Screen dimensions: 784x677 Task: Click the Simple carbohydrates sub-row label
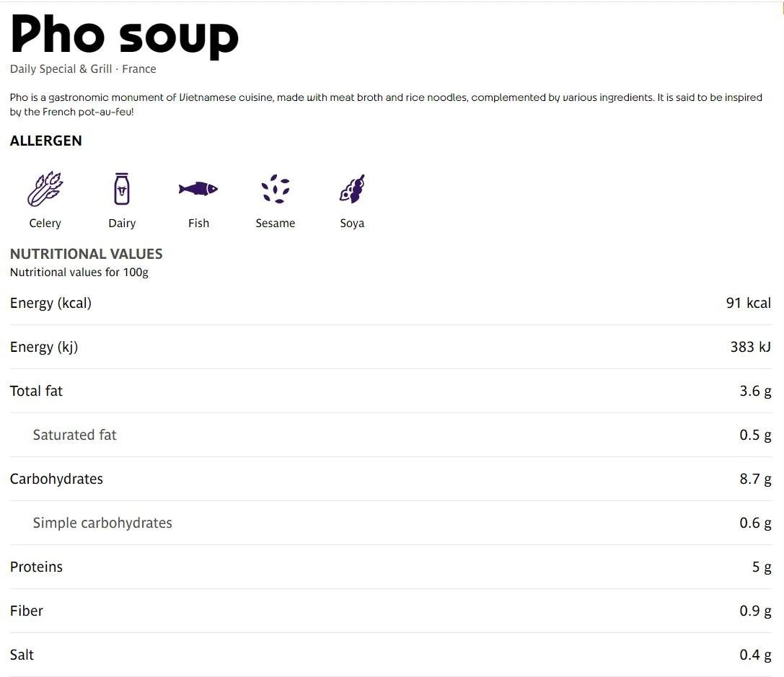point(102,523)
